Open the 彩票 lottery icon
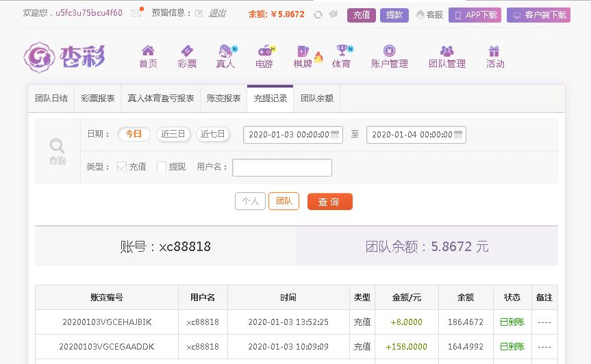Image resolution: width=591 pixels, height=364 pixels. tap(188, 51)
